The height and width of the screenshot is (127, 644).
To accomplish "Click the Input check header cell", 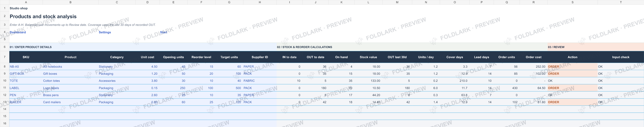I will [621, 57].
